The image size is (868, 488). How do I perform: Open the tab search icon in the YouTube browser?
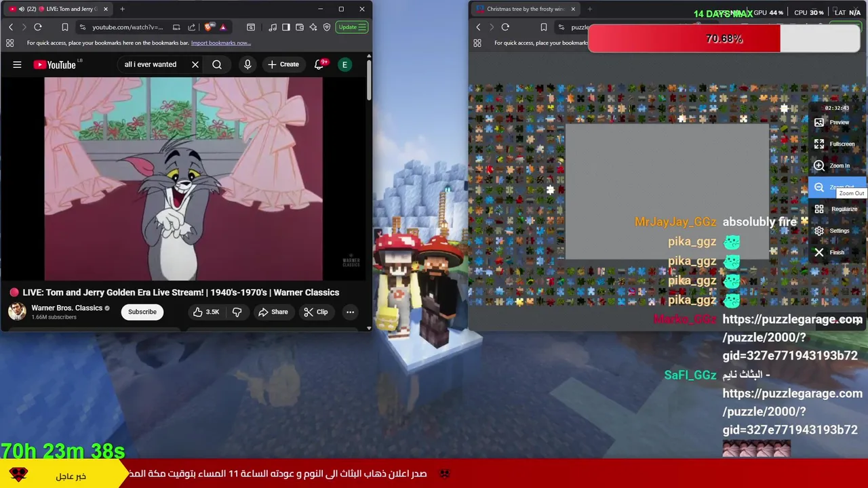pos(251,27)
